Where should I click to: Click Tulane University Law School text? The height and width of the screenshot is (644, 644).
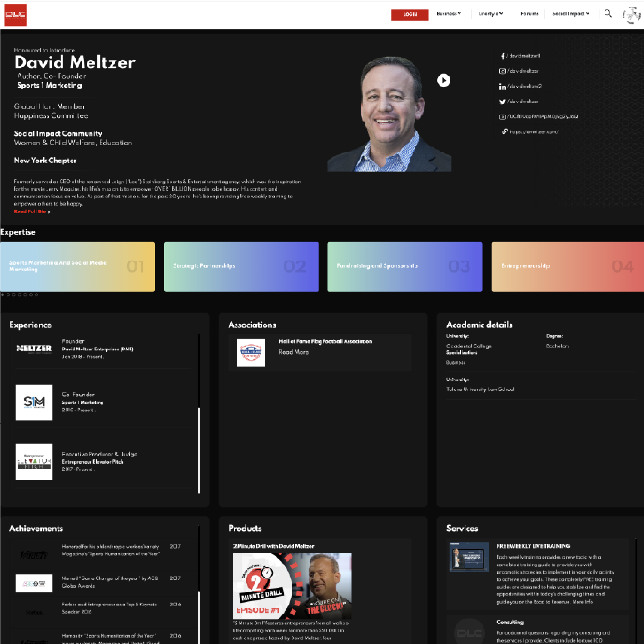point(480,389)
